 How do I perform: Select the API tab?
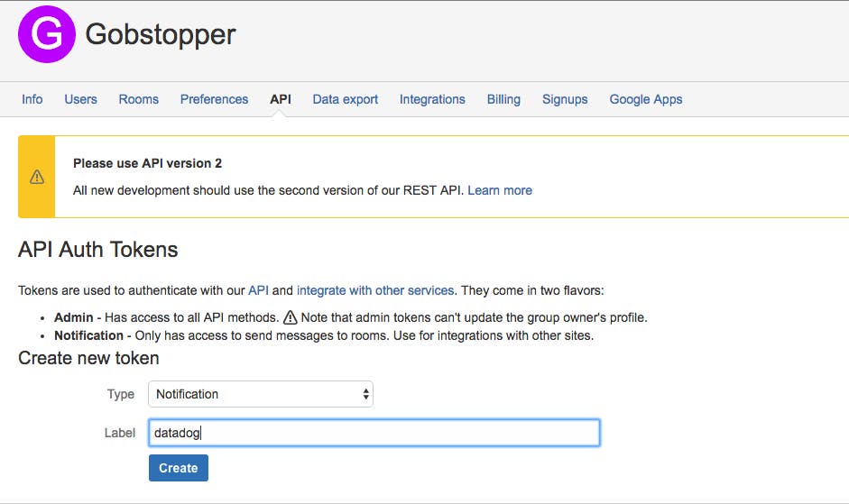[281, 99]
